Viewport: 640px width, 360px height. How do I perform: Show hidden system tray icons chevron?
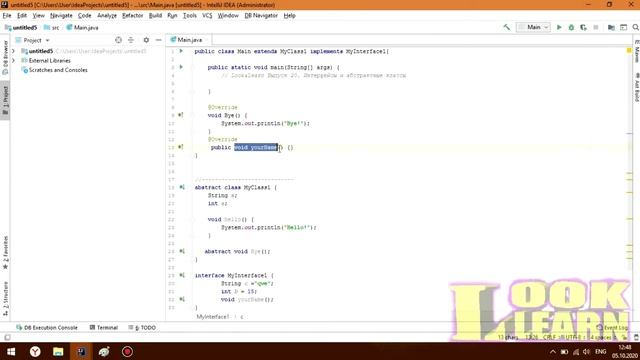coord(553,351)
